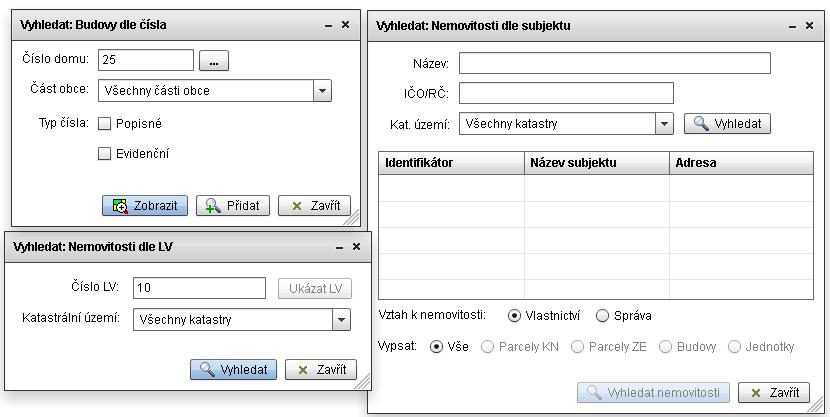Screen dimensions: 830x417
Task: Open Část obce dropdown
Action: tap(322, 91)
